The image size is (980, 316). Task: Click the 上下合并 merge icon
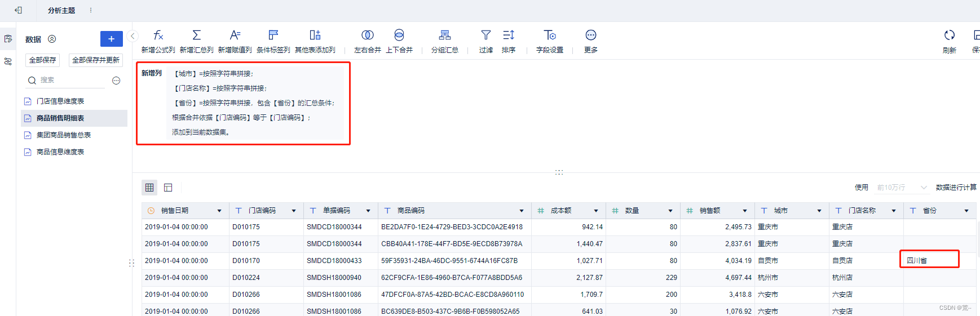[x=399, y=35]
